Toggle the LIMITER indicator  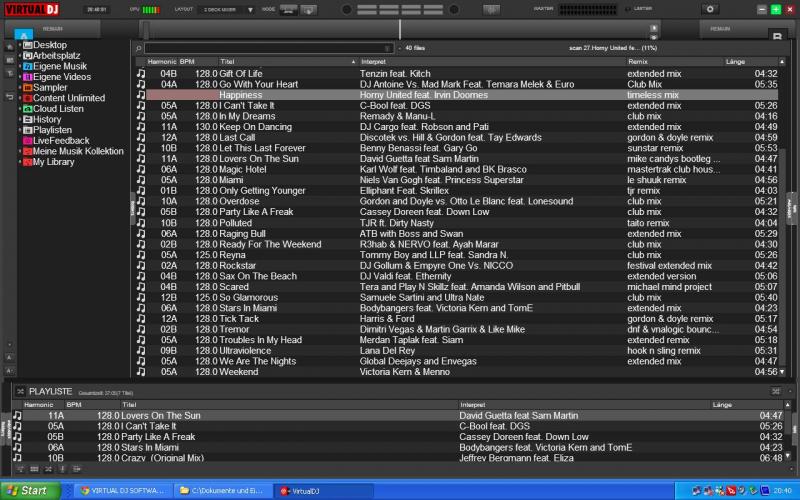pyautogui.click(x=628, y=9)
